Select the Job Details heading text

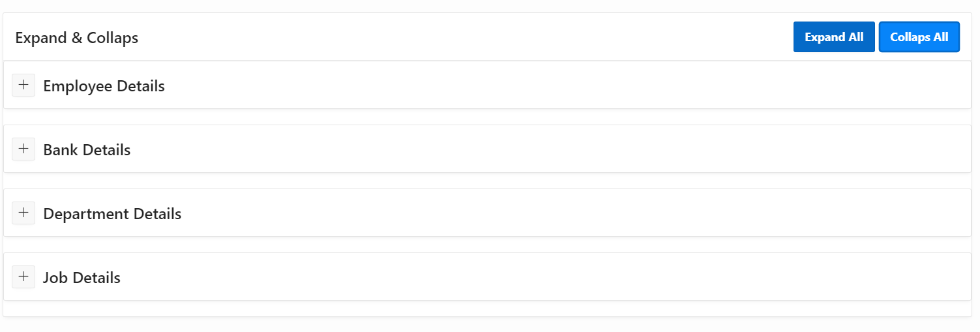82,278
